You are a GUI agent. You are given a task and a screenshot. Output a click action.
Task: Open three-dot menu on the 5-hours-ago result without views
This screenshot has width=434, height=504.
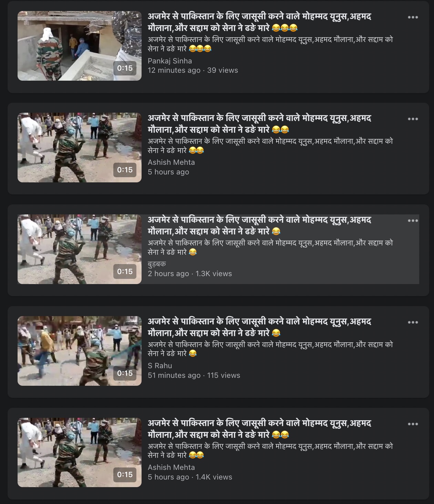click(413, 119)
